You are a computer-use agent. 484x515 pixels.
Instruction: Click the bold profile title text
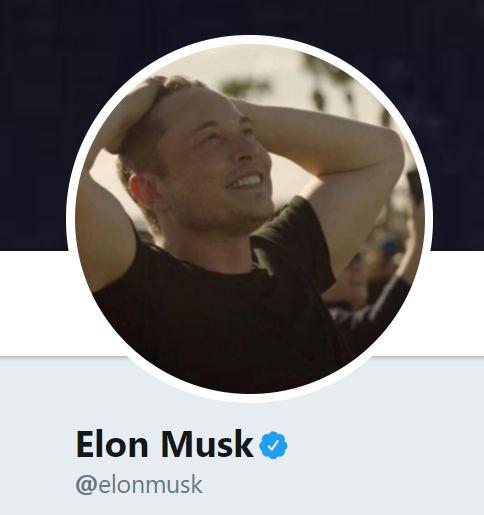pos(165,444)
